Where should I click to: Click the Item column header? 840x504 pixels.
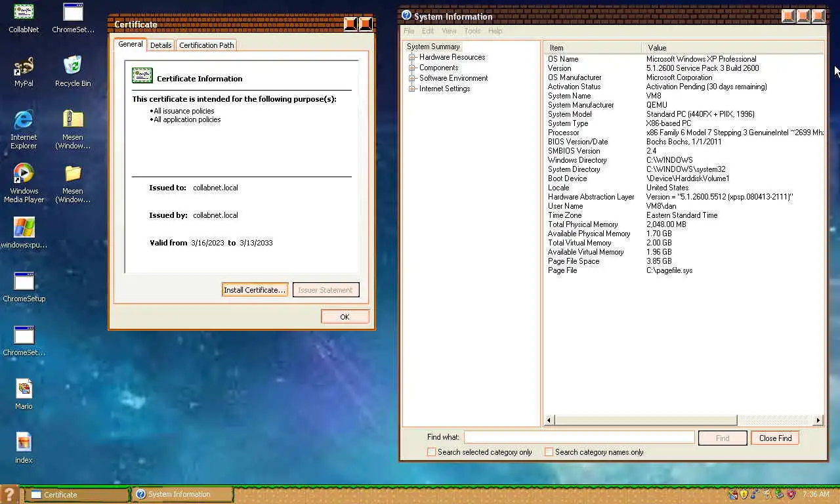tap(592, 48)
